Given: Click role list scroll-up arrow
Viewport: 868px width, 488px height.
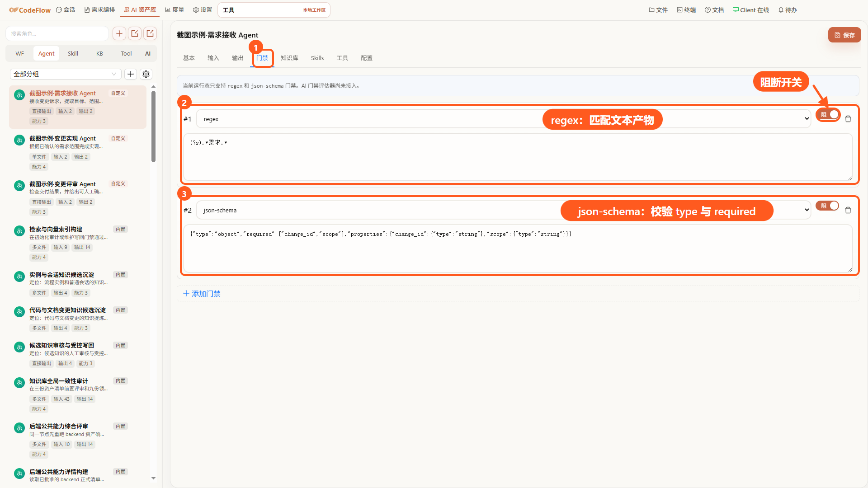Looking at the screenshot, I should pos(153,86).
